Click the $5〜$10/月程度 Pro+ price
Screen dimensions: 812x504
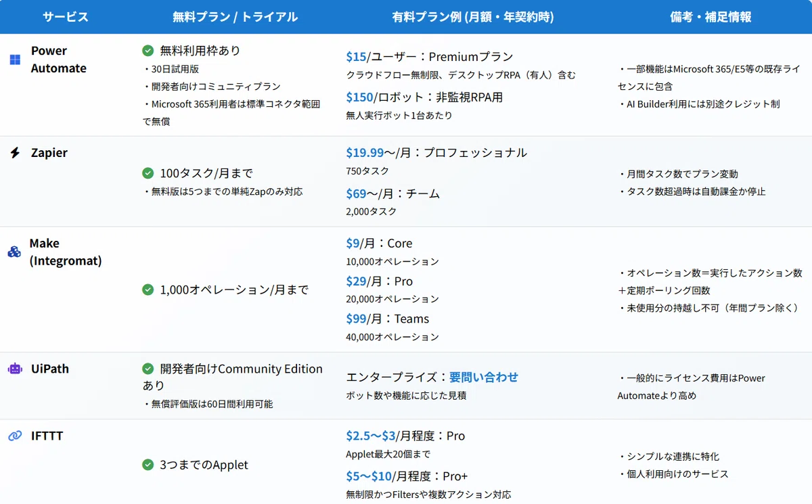[407, 476]
